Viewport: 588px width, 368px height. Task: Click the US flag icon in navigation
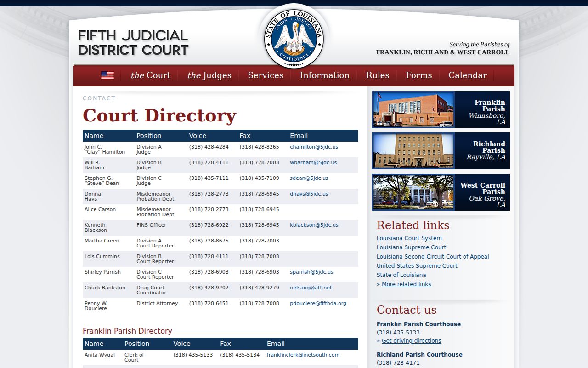[x=107, y=75]
